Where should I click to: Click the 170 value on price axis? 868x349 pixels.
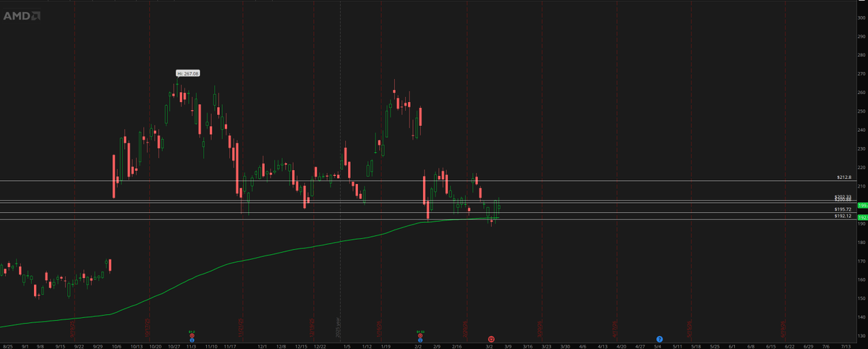(x=861, y=261)
